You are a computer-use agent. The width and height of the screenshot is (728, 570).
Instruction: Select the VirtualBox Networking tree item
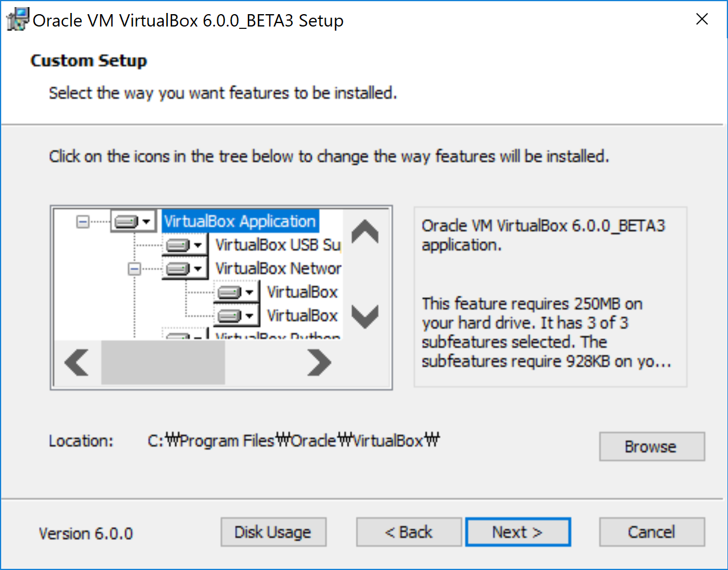tap(277, 269)
